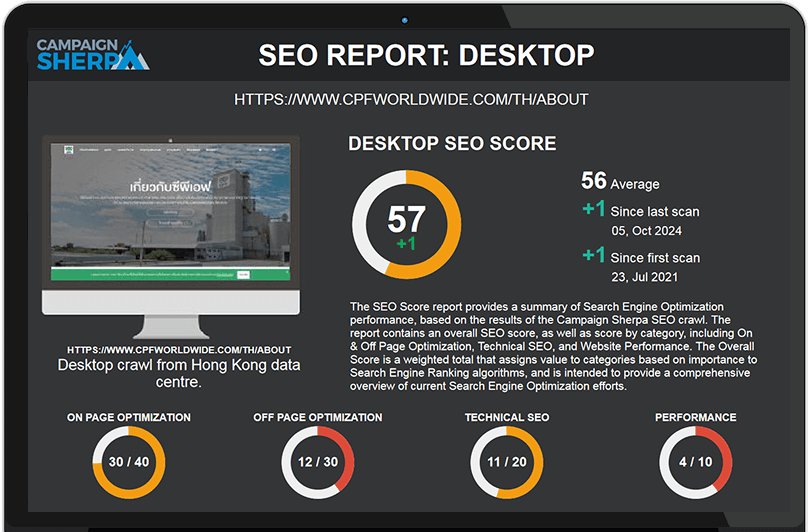Click the PERFORMANCE label
The width and height of the screenshot is (809, 532).
(695, 417)
